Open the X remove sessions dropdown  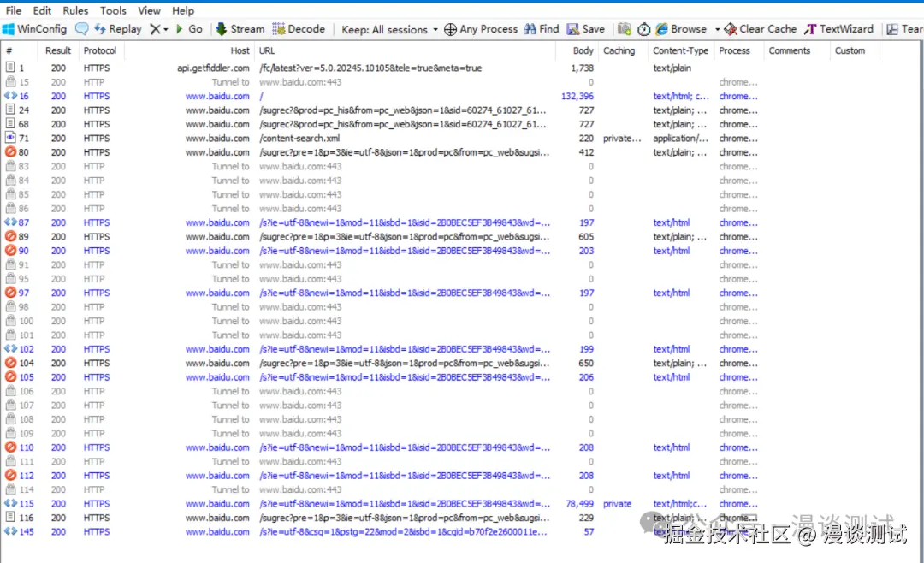pos(158,29)
